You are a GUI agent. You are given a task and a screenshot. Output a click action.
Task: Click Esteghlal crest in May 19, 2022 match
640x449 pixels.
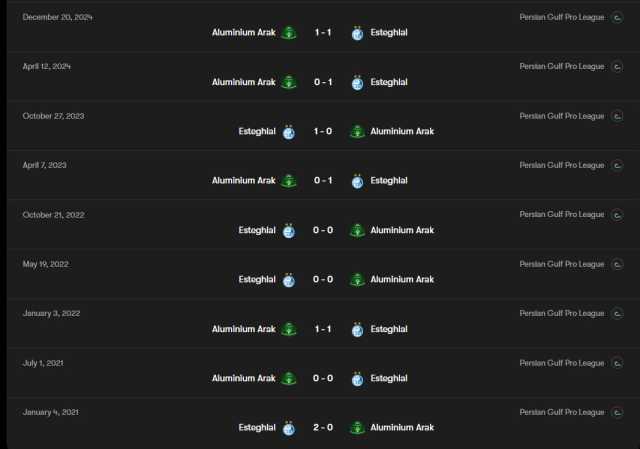(x=289, y=280)
